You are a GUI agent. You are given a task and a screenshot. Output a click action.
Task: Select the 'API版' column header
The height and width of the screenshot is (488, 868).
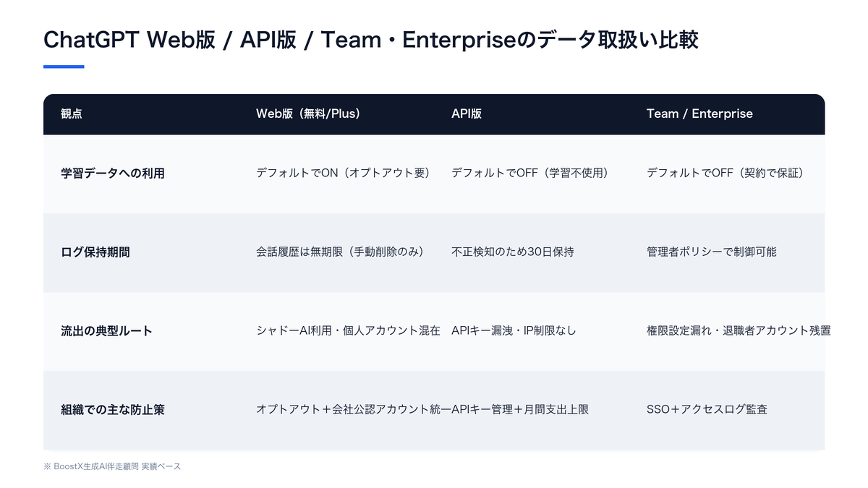click(467, 114)
